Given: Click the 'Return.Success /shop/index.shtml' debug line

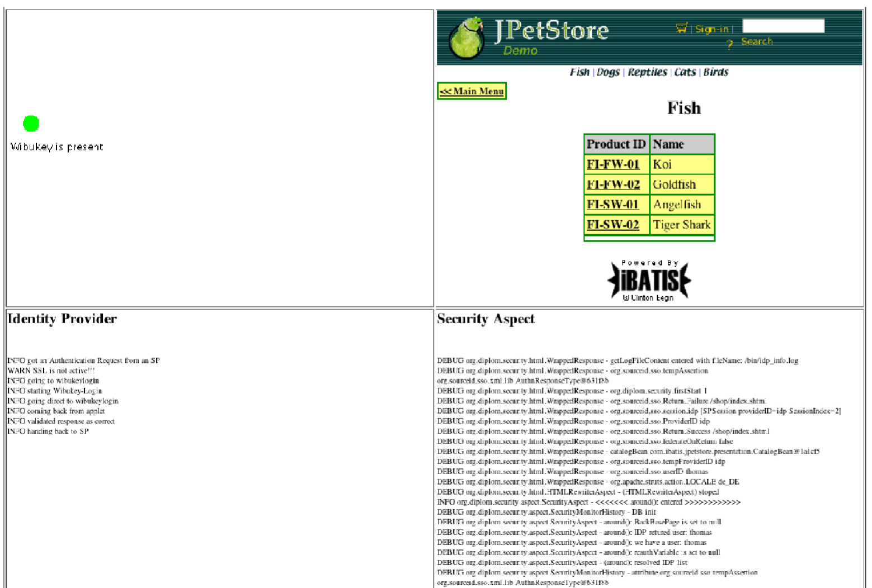Looking at the screenshot, I should click(x=604, y=431).
